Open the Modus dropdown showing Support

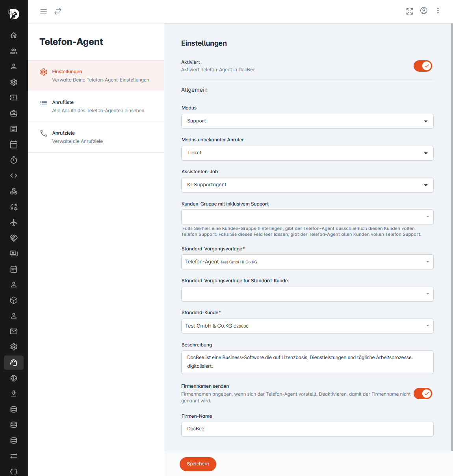click(x=307, y=121)
